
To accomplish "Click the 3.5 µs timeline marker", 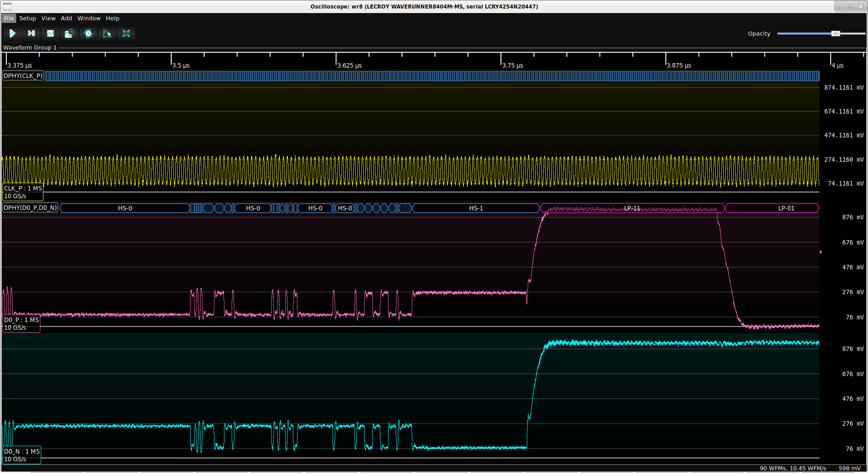I will pyautogui.click(x=181, y=65).
